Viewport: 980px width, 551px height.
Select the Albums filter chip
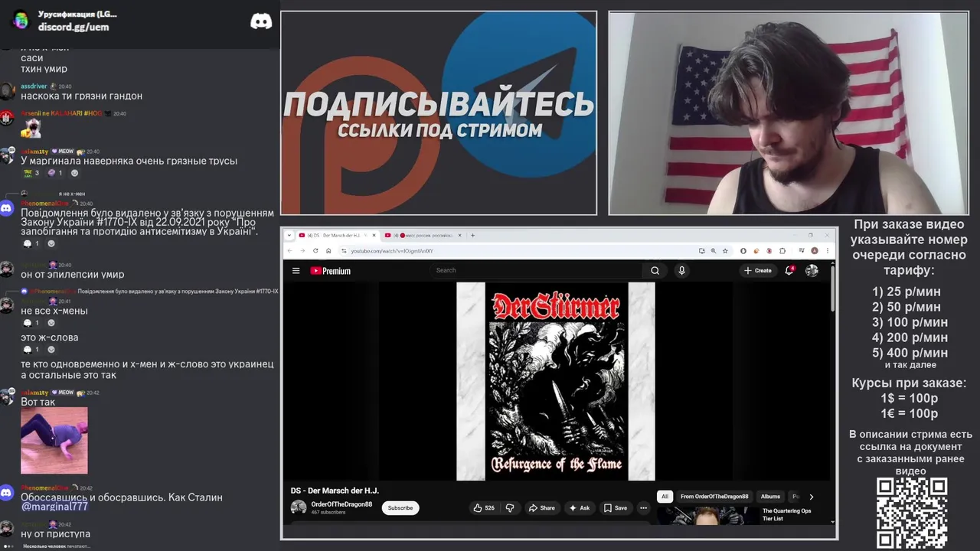coord(770,497)
